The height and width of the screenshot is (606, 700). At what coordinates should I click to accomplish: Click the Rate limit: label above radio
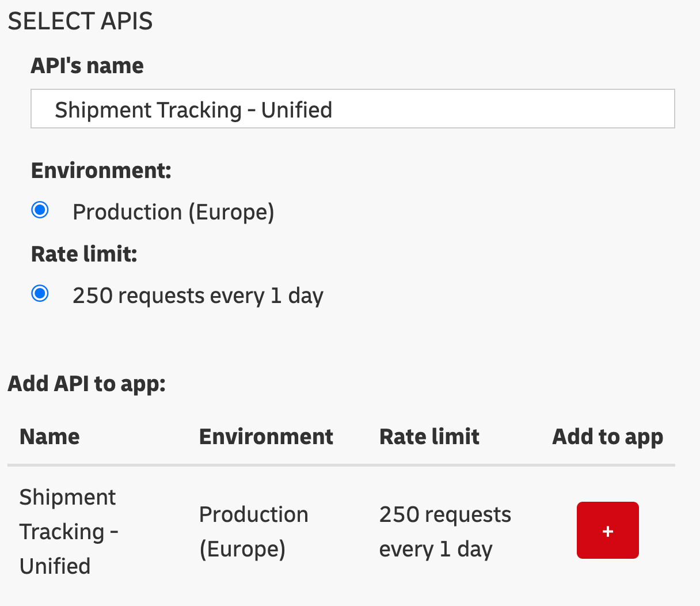(x=84, y=254)
